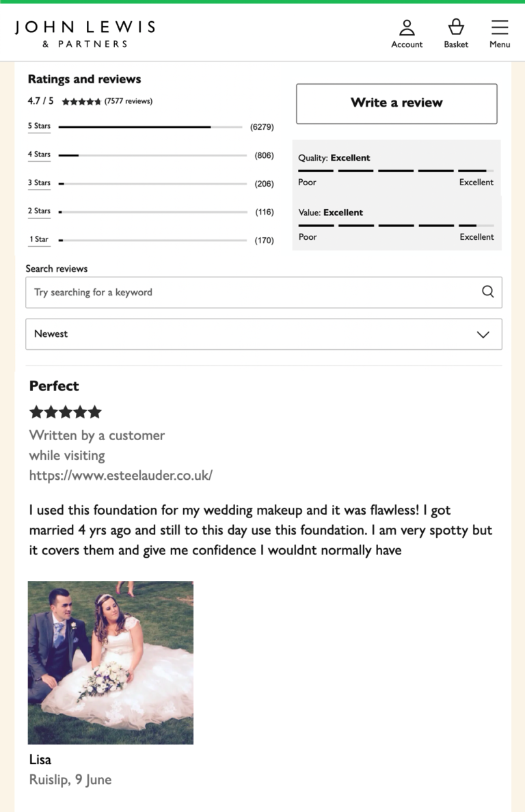Click the Newest dropdown chevron arrow
The width and height of the screenshot is (525, 812).
[483, 334]
